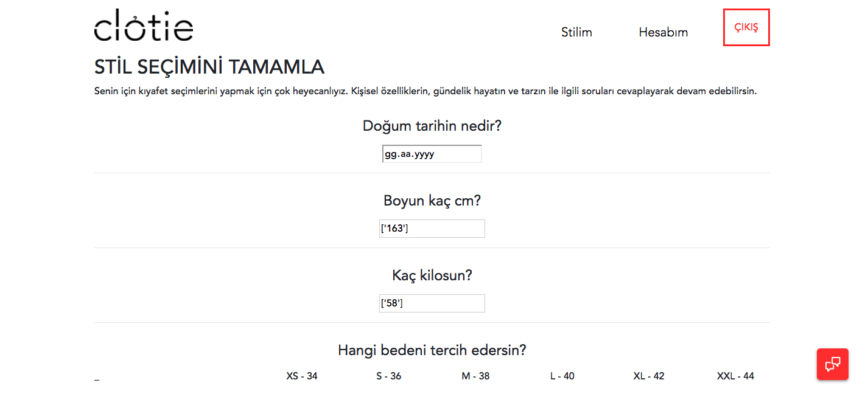The height and width of the screenshot is (394, 868).
Task: Click the clotie logo
Action: (144, 26)
